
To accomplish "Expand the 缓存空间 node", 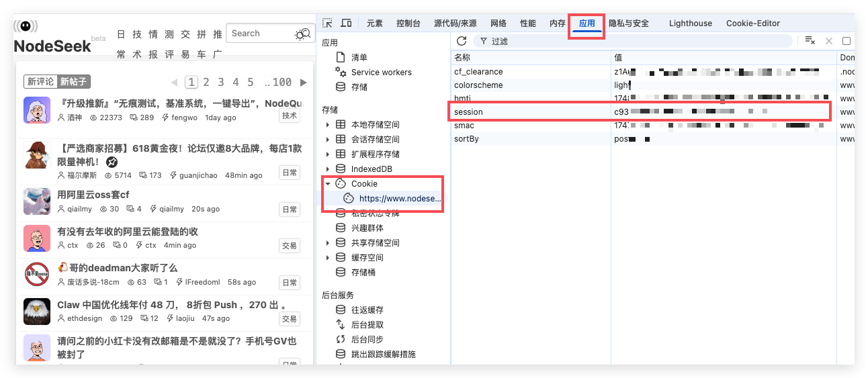I will 328,258.
